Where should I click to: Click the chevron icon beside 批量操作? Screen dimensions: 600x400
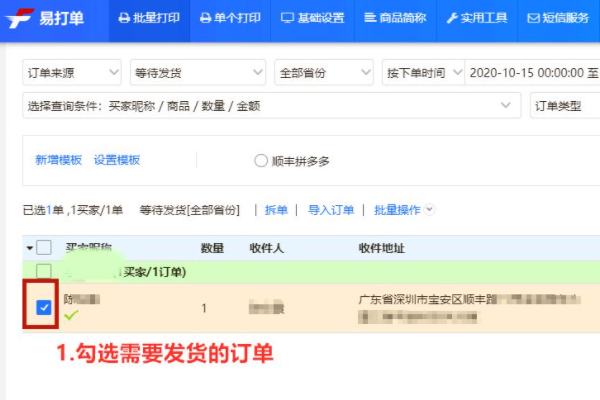(x=430, y=210)
